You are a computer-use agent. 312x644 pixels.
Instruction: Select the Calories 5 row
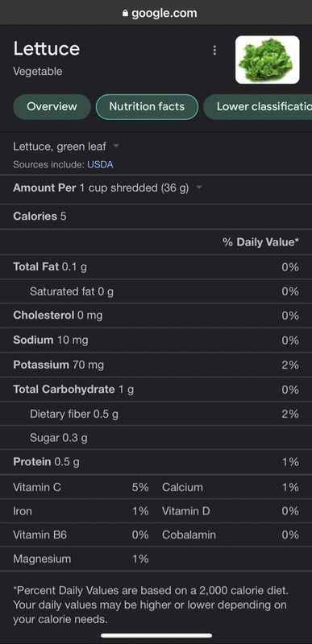[x=156, y=217]
